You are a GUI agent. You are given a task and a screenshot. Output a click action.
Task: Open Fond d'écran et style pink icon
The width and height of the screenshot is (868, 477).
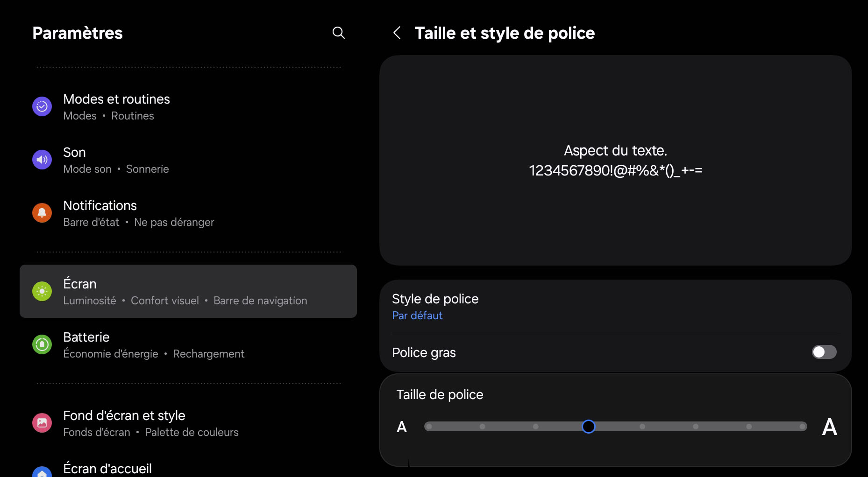tap(42, 423)
